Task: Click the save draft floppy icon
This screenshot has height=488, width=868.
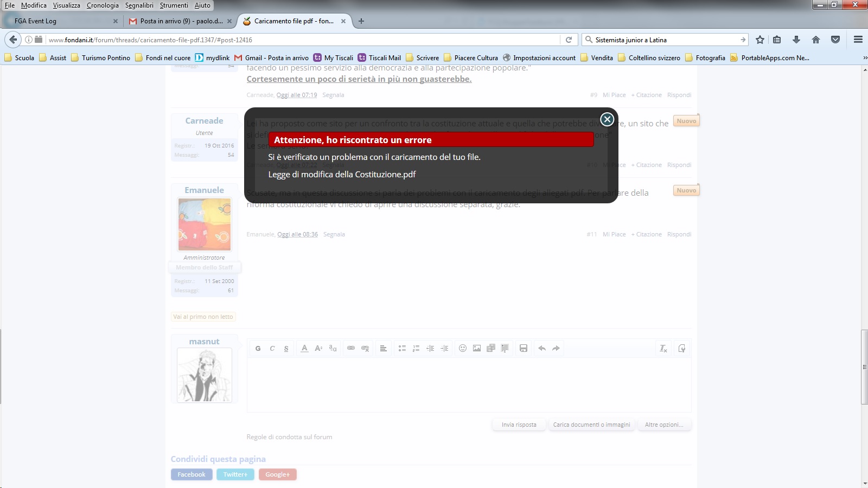Action: 524,349
